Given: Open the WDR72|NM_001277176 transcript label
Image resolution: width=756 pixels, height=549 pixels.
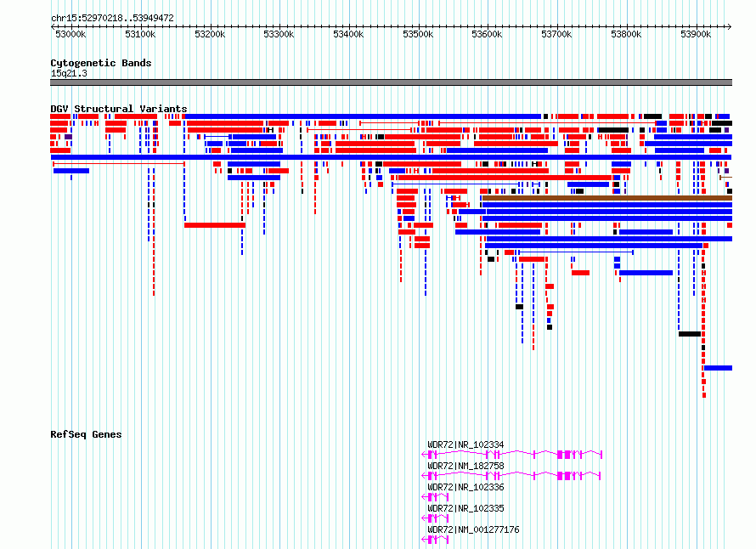Looking at the screenshot, I should pyautogui.click(x=473, y=529).
